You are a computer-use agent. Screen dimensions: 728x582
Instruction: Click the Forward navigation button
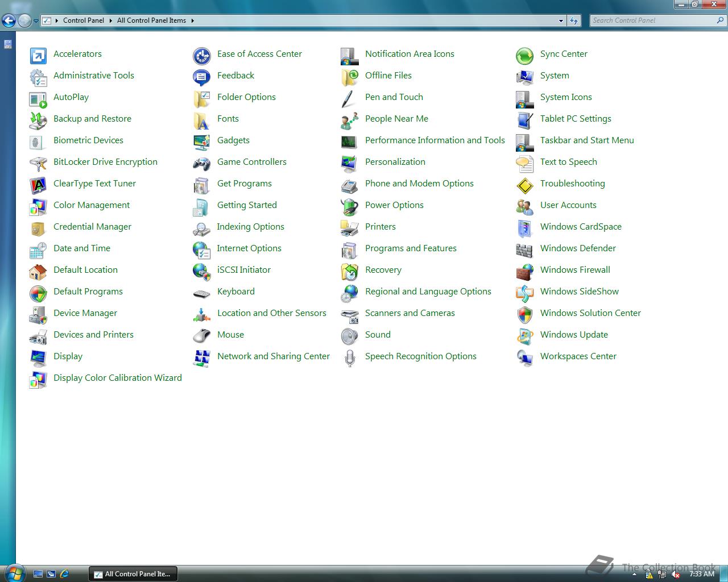click(x=24, y=21)
